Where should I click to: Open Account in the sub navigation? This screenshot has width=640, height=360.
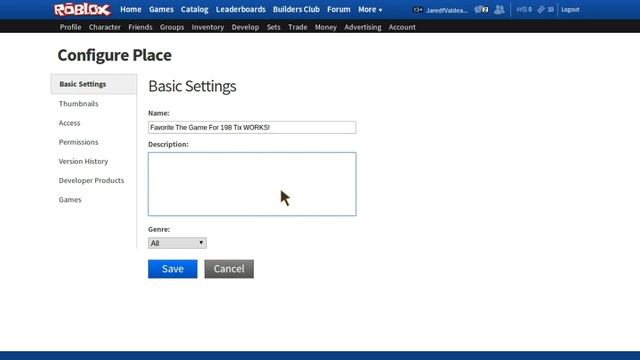402,27
